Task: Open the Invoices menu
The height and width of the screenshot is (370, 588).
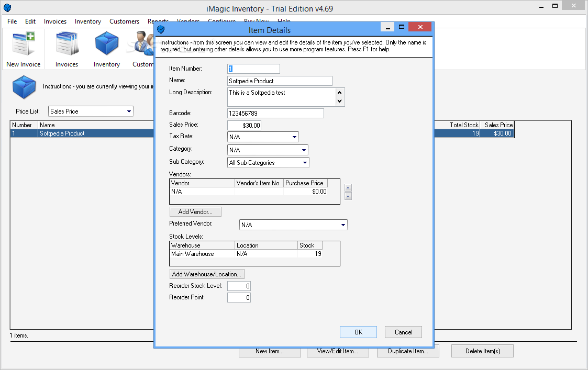Action: pos(55,21)
